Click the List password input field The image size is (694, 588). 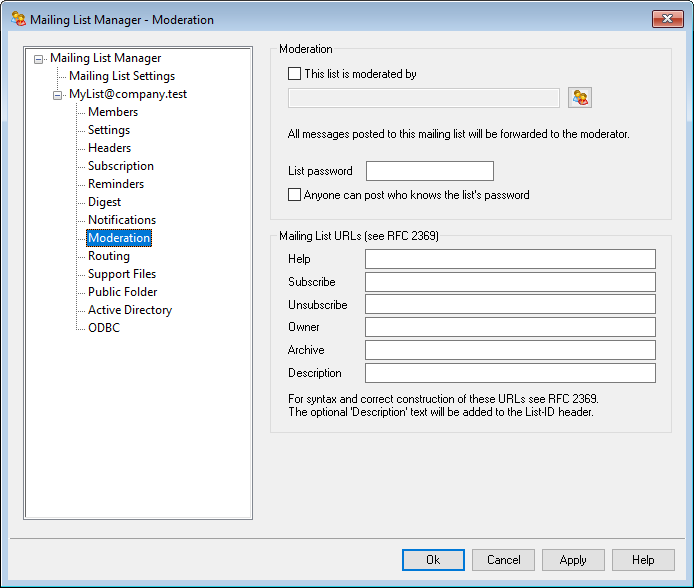(x=430, y=171)
